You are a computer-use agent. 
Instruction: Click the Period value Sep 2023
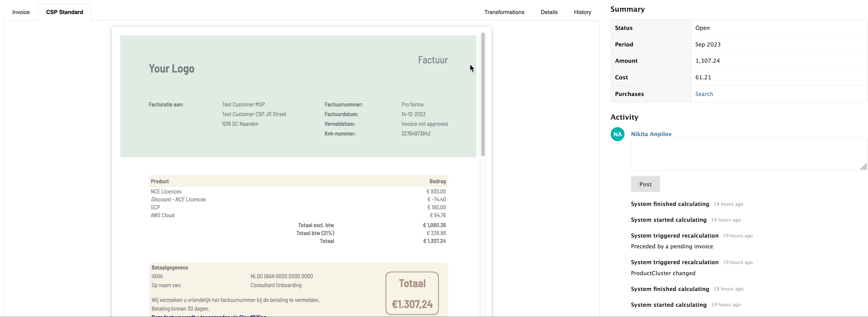coord(708,44)
